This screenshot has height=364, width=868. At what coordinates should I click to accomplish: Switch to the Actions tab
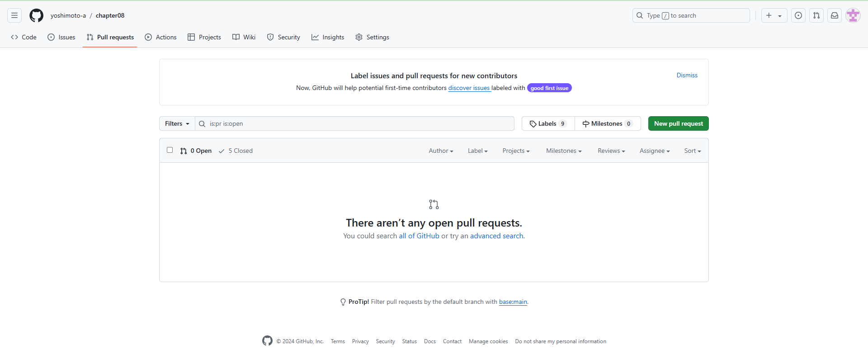160,37
